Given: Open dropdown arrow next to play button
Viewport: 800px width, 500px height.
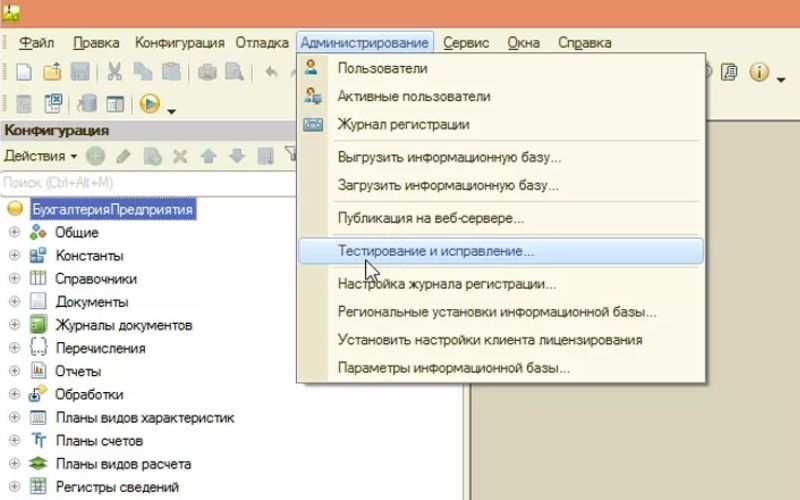Looking at the screenshot, I should click(x=171, y=111).
